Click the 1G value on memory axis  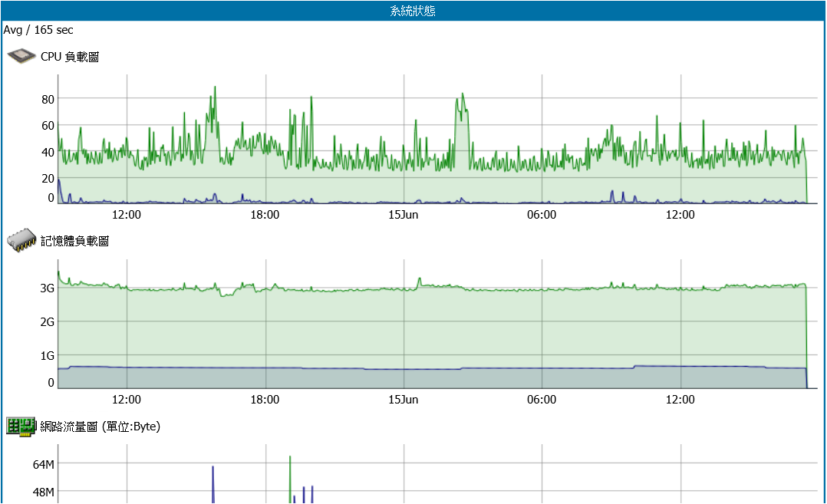[47, 355]
